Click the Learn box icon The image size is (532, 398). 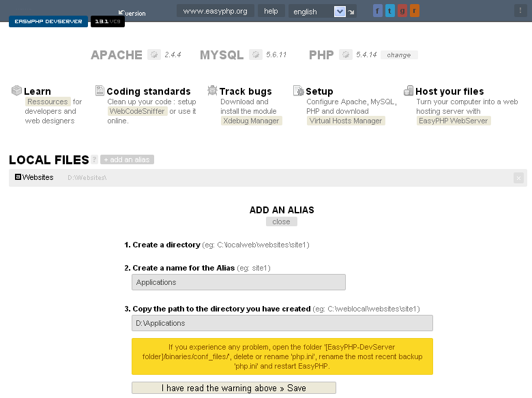(16, 91)
